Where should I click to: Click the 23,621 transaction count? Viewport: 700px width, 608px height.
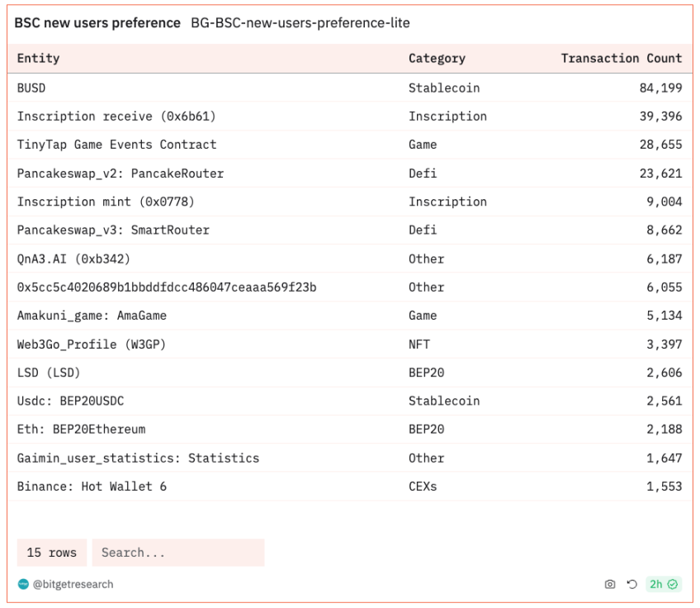click(x=660, y=173)
